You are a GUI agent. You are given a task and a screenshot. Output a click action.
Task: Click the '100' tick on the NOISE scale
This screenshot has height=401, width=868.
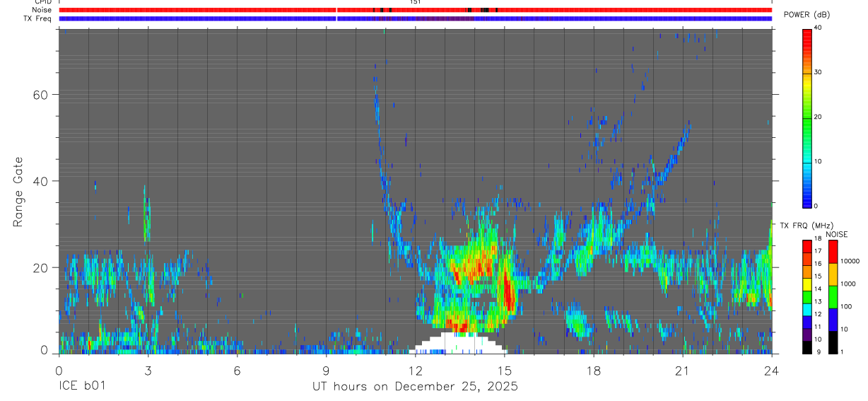tap(845, 306)
